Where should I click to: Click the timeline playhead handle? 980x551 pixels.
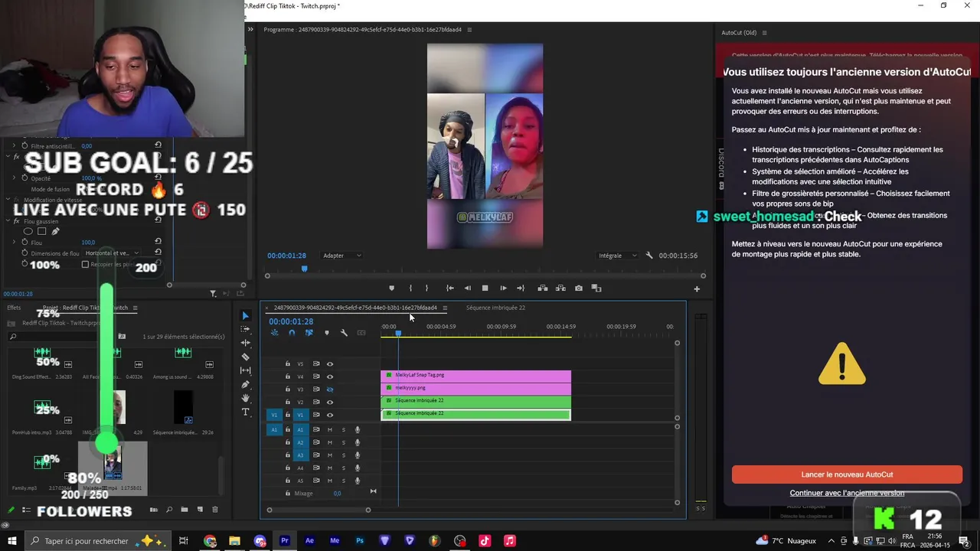(398, 333)
